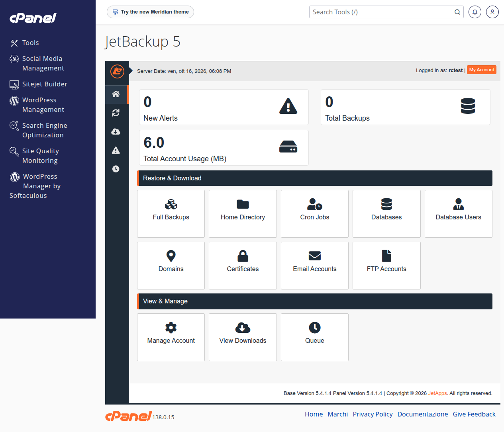The width and height of the screenshot is (504, 432).
Task: Click the JetBackup 5 page title
Action: click(143, 42)
